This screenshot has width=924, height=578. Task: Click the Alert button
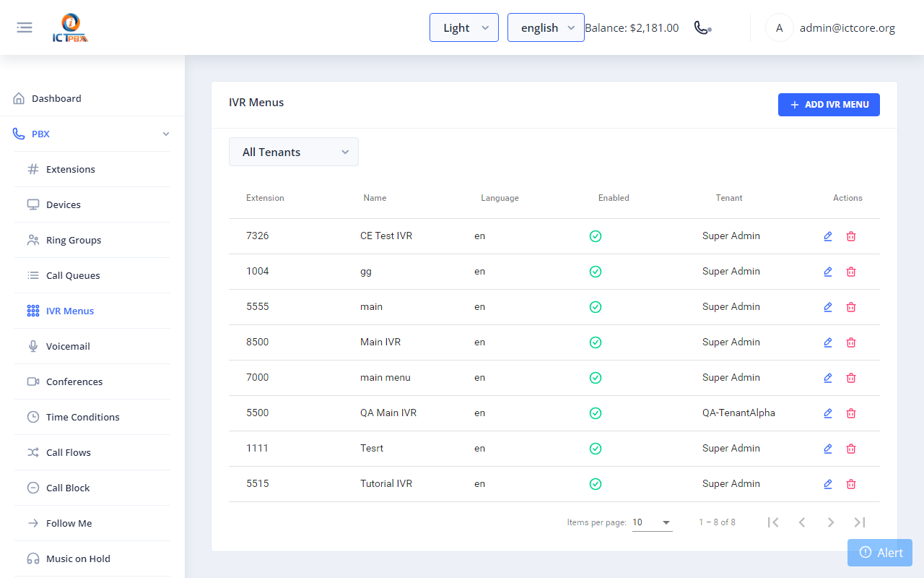pyautogui.click(x=880, y=553)
